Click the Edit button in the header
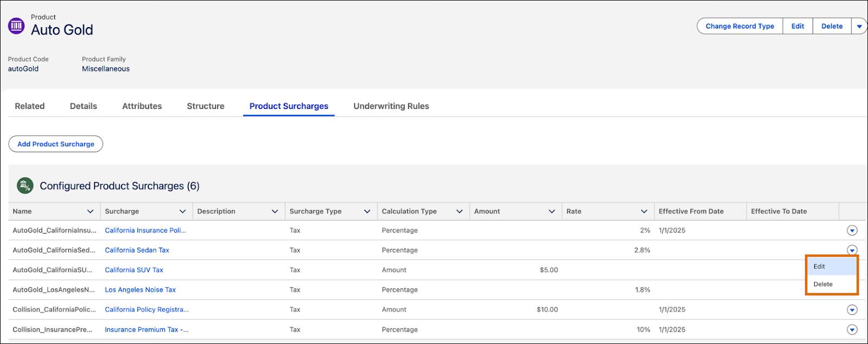This screenshot has width=868, height=344. pyautogui.click(x=797, y=26)
